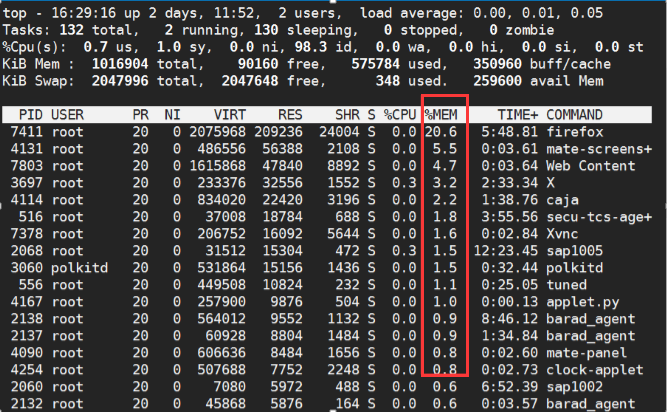This screenshot has width=667, height=412.
Task: Click the 2047996 swap total value
Action: 120,81
